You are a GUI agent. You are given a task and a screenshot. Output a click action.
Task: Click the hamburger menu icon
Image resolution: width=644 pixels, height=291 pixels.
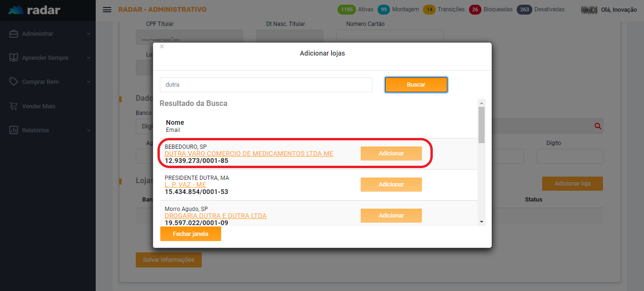click(107, 10)
